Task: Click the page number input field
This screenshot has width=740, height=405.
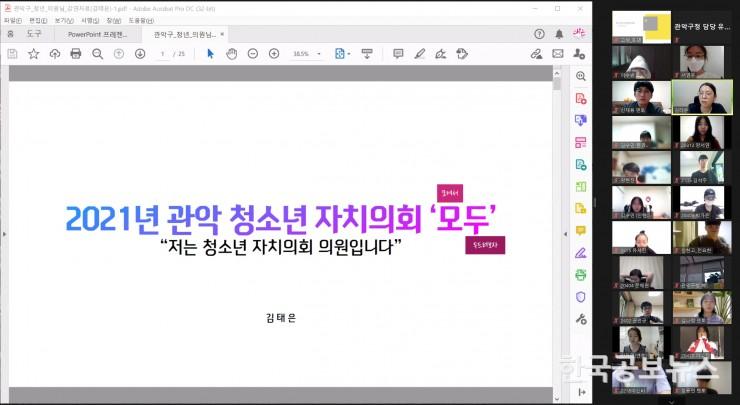Action: click(x=162, y=54)
